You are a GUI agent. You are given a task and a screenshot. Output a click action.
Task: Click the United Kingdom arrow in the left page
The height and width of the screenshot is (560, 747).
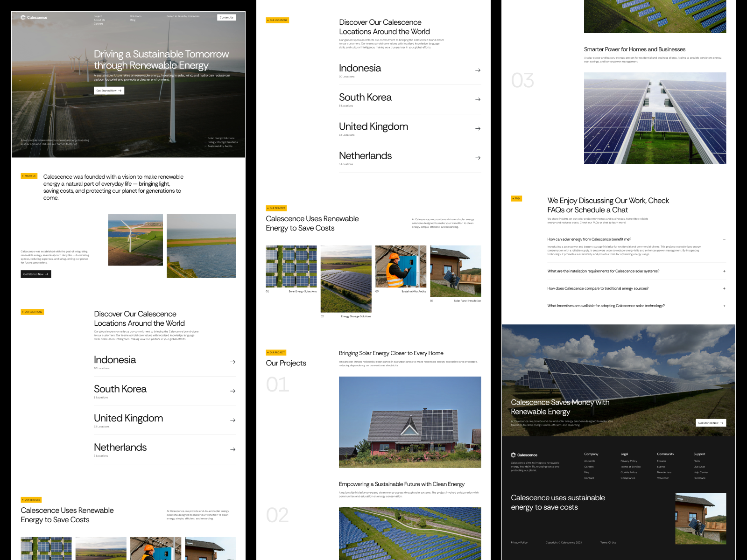(233, 420)
